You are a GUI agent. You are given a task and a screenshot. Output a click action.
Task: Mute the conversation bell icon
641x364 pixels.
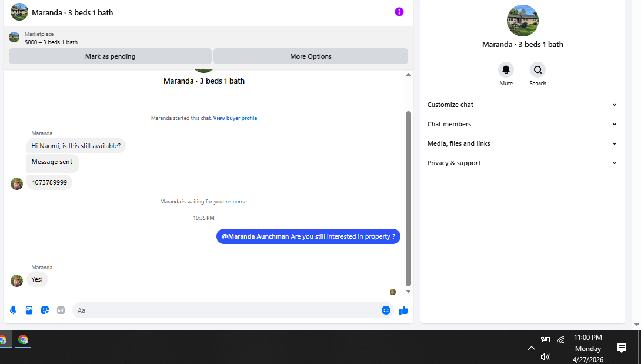tap(506, 69)
